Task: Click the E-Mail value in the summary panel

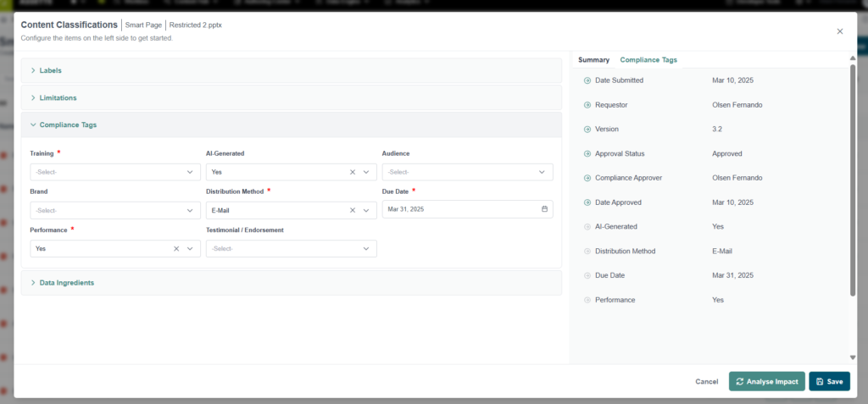Action: click(722, 252)
